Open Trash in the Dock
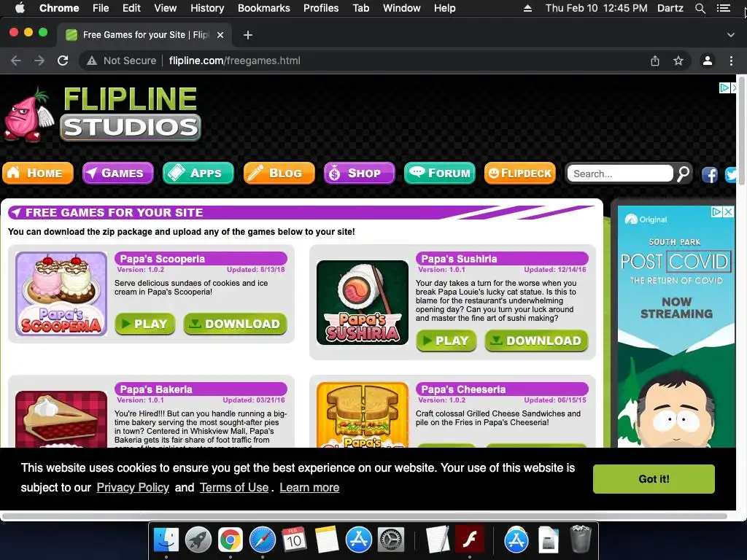The image size is (747, 560). coord(580,539)
